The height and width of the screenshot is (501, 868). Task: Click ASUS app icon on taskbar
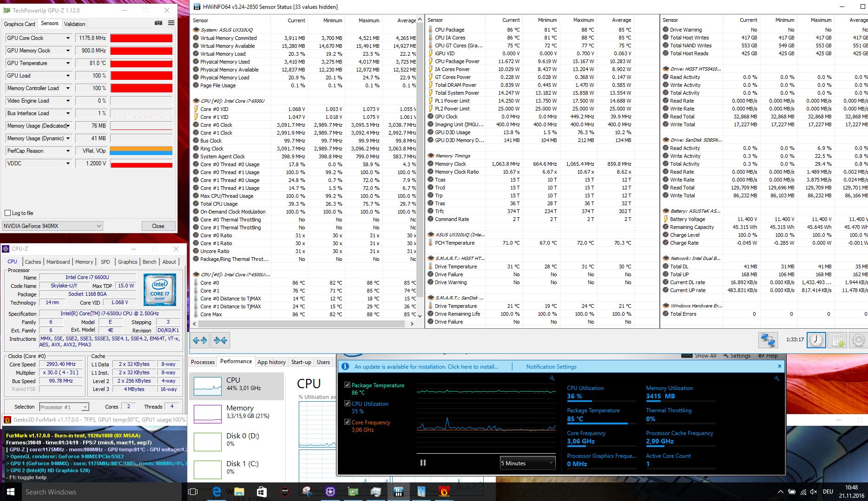click(x=285, y=492)
